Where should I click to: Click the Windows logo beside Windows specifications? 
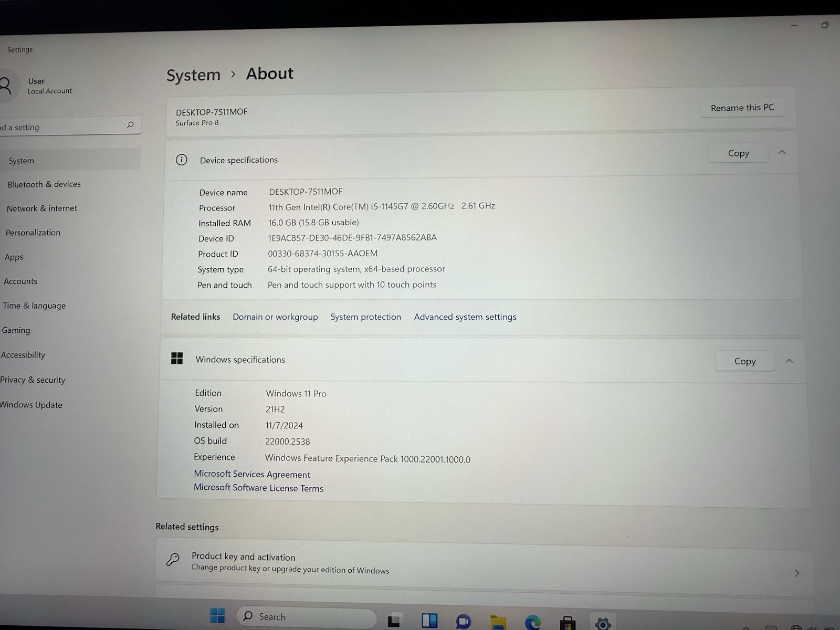[177, 358]
